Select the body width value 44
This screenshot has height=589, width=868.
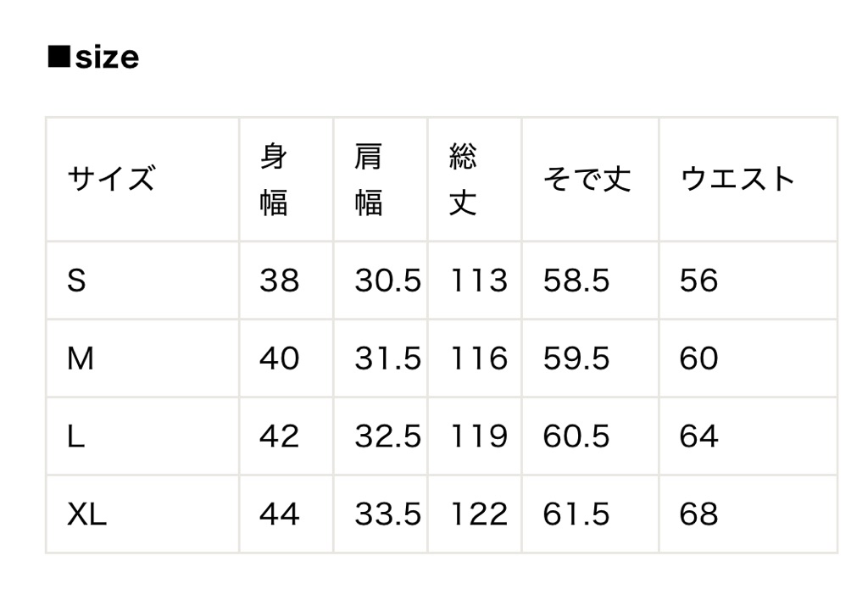coord(280,514)
